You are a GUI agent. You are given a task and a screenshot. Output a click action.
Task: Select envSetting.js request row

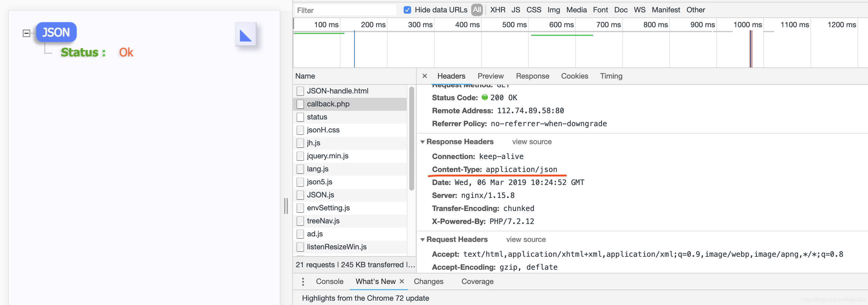[350, 208]
